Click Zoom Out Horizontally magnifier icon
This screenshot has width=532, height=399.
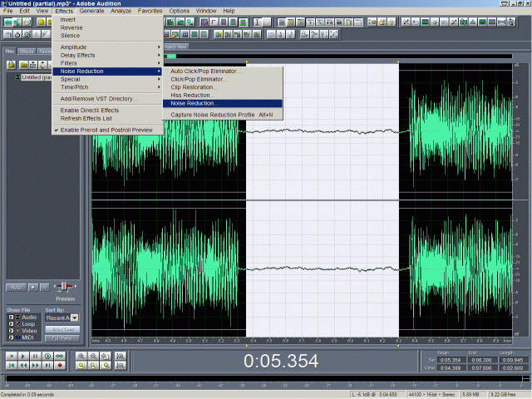point(93,356)
